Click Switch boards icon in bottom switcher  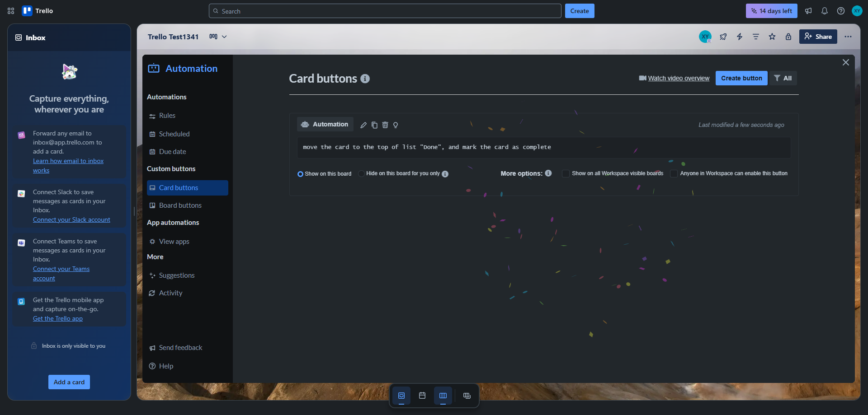pyautogui.click(x=467, y=396)
